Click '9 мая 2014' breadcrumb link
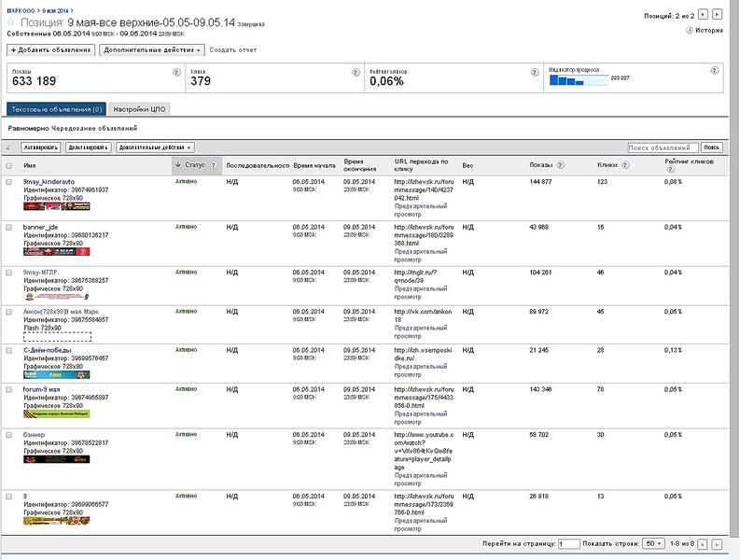Image resolution: width=740 pixels, height=560 pixels. (55, 10)
